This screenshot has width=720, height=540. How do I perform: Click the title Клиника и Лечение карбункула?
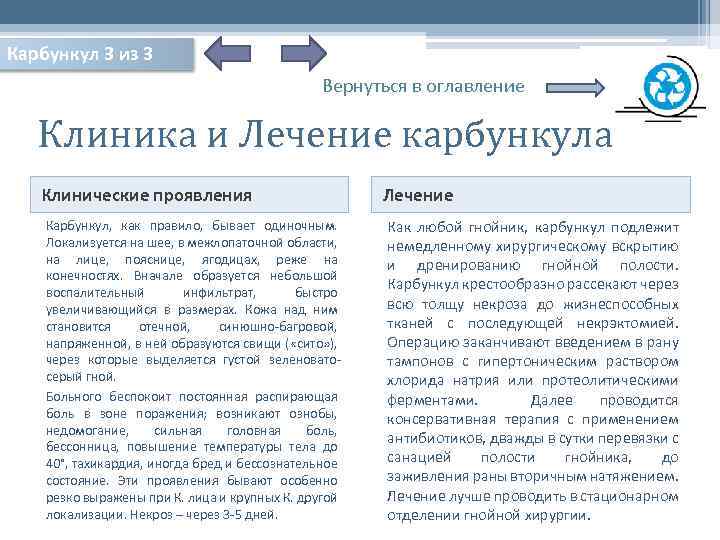point(325,134)
